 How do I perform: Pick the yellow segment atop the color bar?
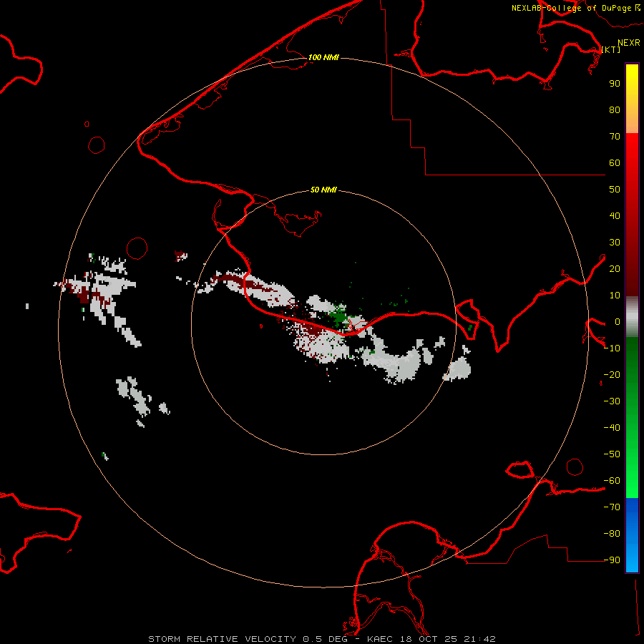coord(632,80)
